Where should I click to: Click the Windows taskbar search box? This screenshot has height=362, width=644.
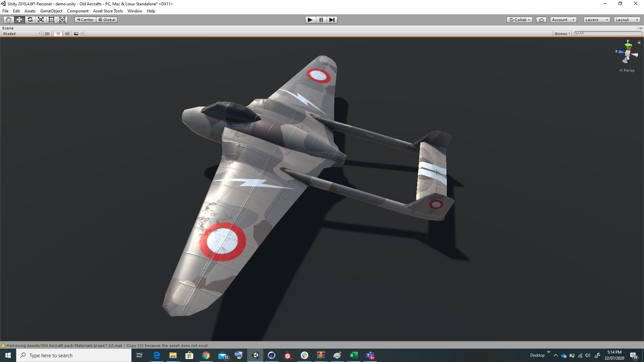point(74,355)
